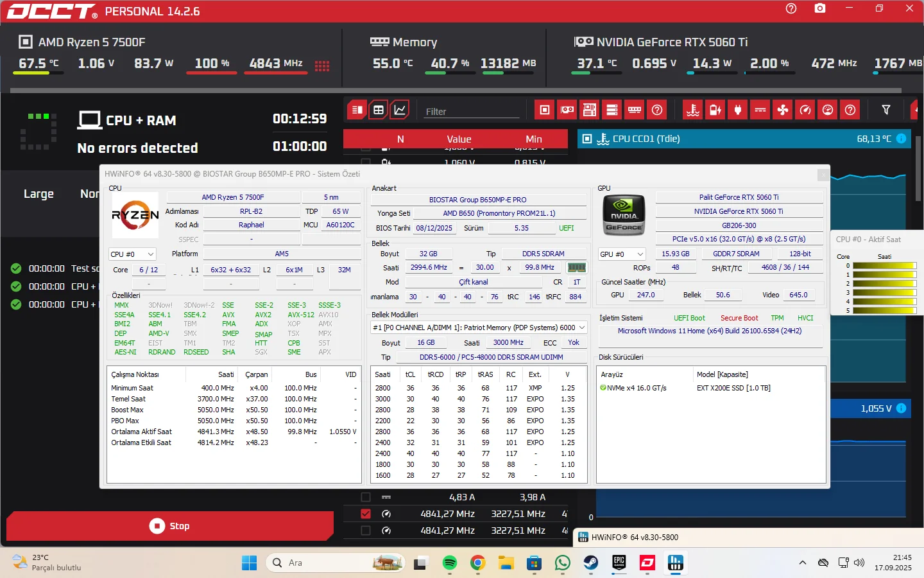Screen dimensions: 924x578
Task: Open Steam from the taskbar
Action: click(591, 563)
